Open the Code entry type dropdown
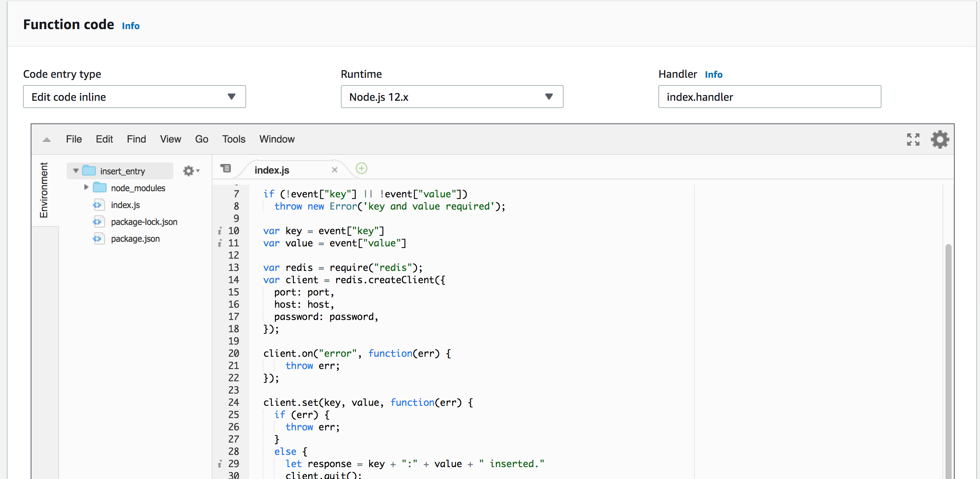 (x=134, y=97)
